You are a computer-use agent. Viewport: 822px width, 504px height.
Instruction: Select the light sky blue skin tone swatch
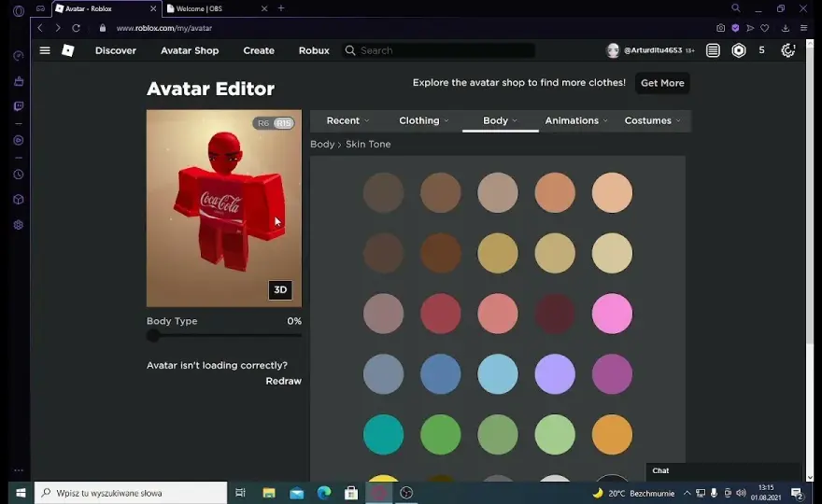(498, 374)
